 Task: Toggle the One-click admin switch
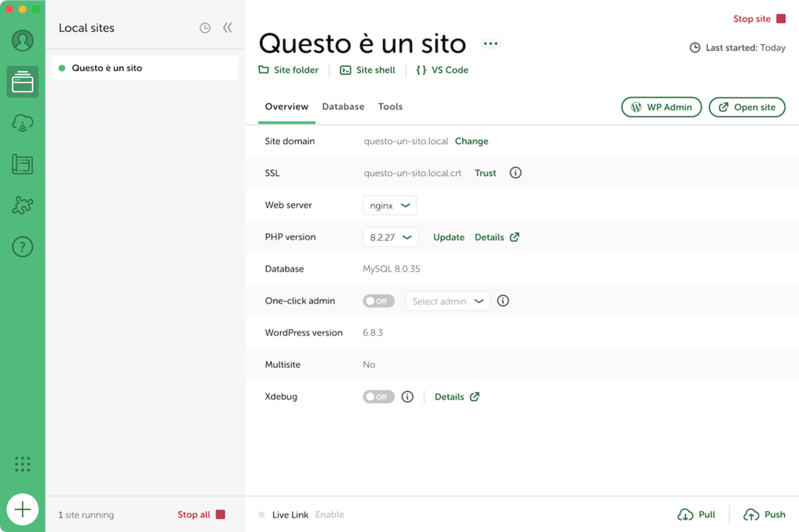[378, 301]
